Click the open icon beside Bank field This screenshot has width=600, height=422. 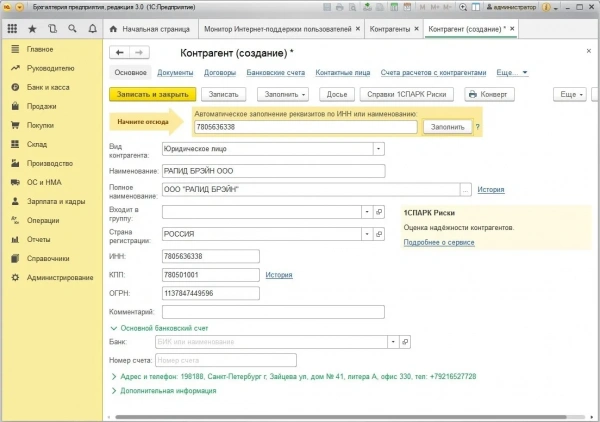405,342
